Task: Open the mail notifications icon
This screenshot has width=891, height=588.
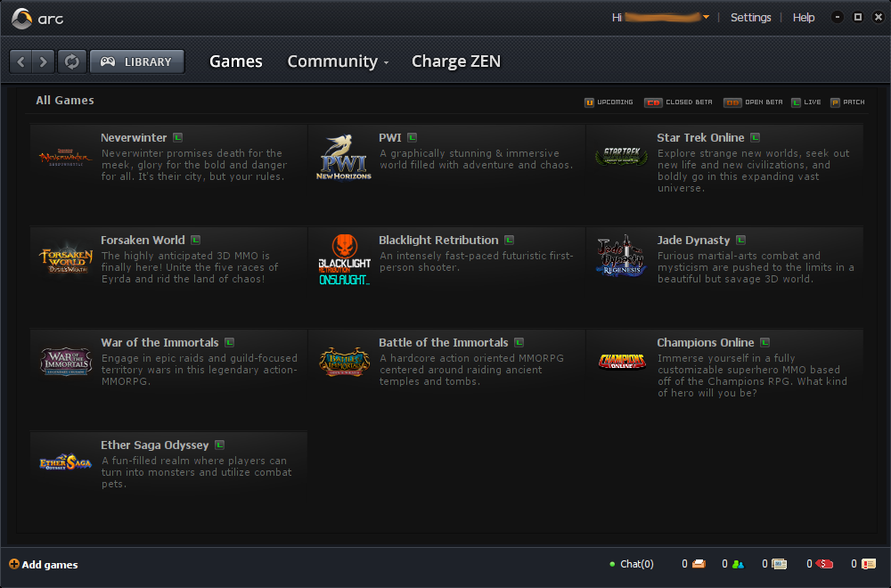Action: (699, 564)
